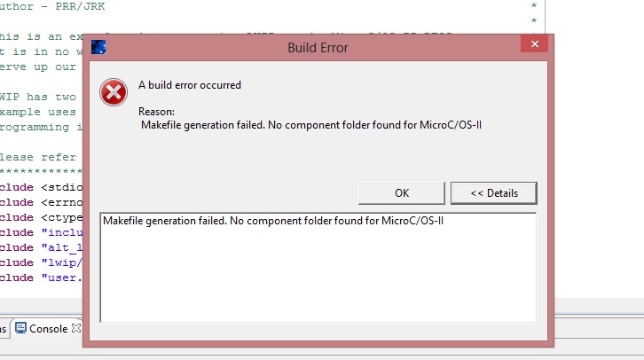Close the Build Error dialog
This screenshot has height=360, width=644.
537,46
